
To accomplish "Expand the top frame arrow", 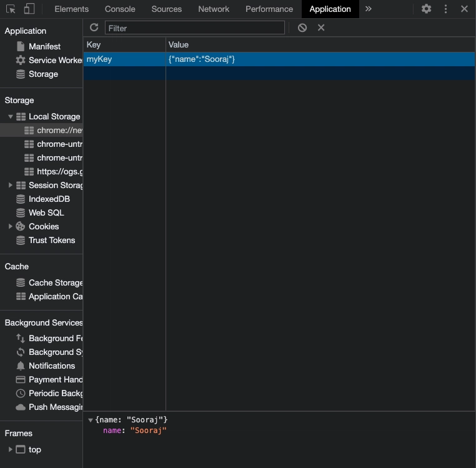I will pos(11,449).
